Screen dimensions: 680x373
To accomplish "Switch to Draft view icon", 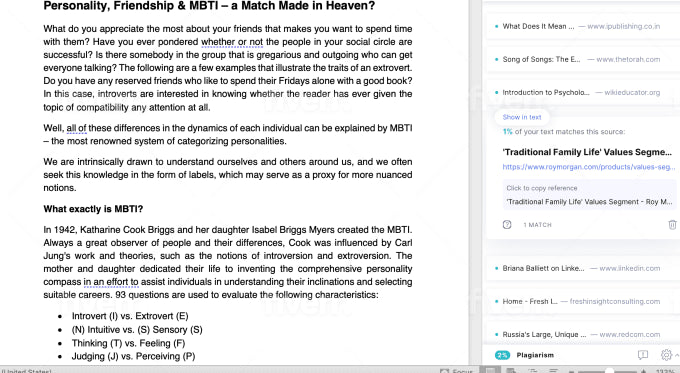I will tap(553, 371).
